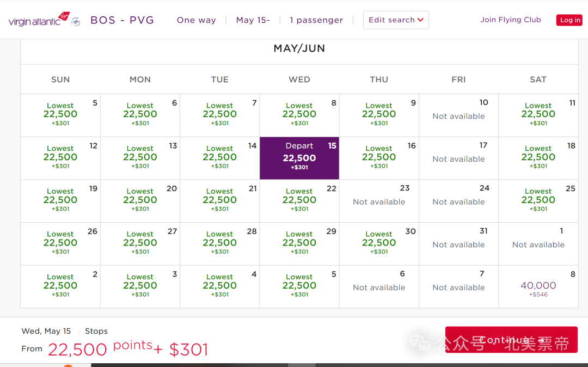
Task: Click the One way trip type label
Action: [196, 20]
